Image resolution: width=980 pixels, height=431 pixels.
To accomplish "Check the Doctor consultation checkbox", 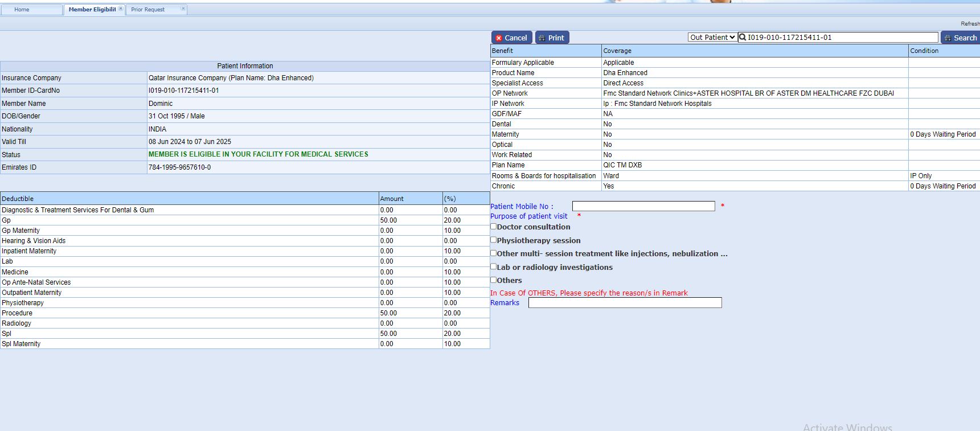I will pyautogui.click(x=494, y=227).
